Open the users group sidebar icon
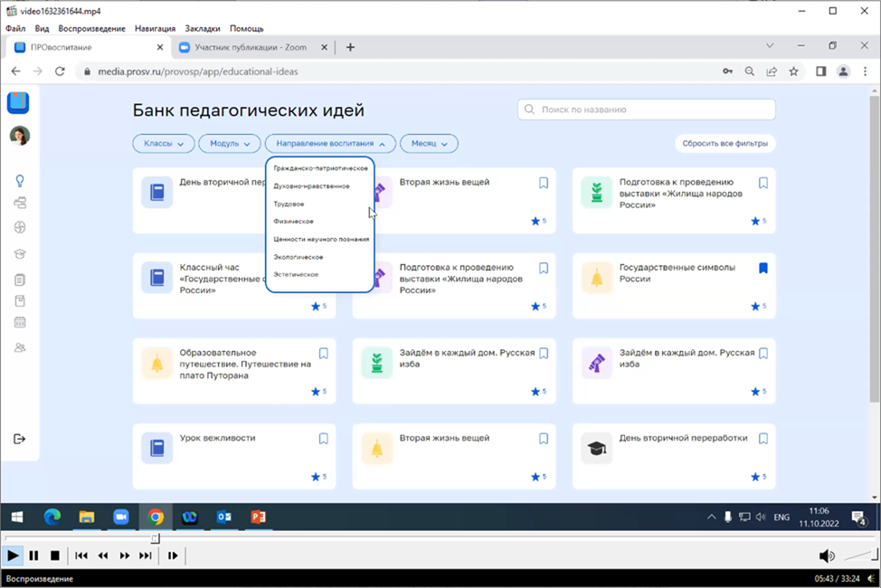The image size is (881, 588). pyautogui.click(x=20, y=347)
